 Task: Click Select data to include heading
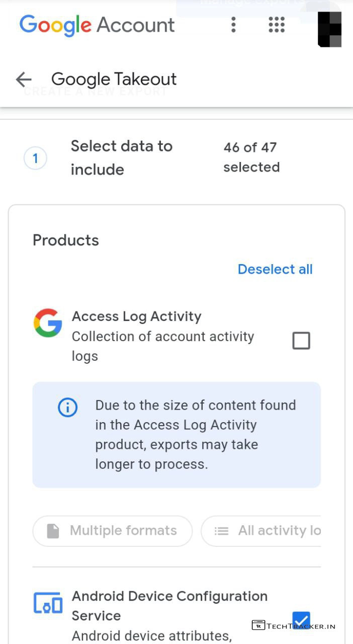coord(122,157)
